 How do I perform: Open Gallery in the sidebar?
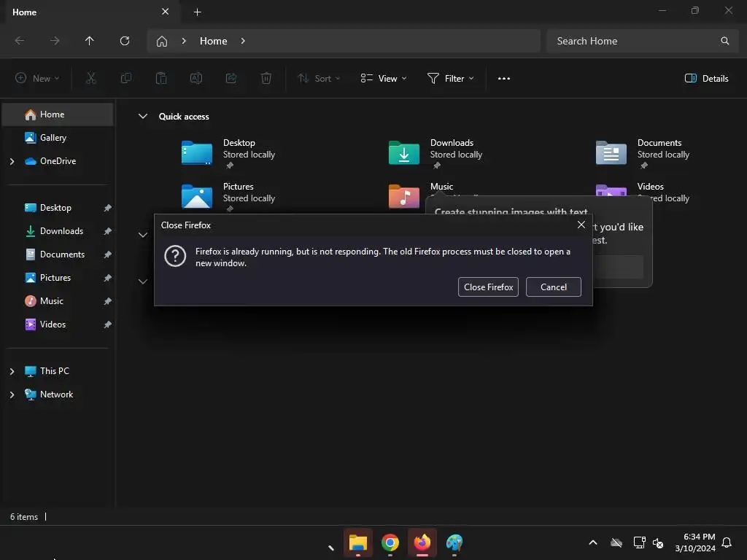click(x=58, y=138)
